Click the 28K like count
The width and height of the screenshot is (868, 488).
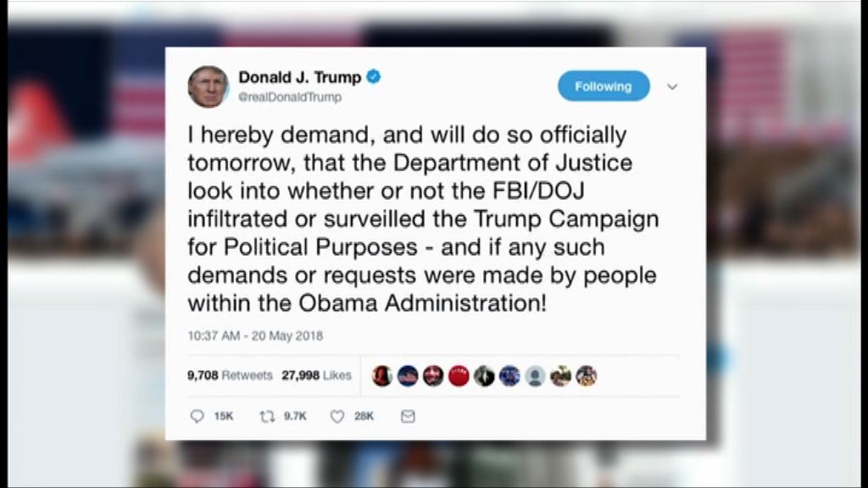click(364, 416)
